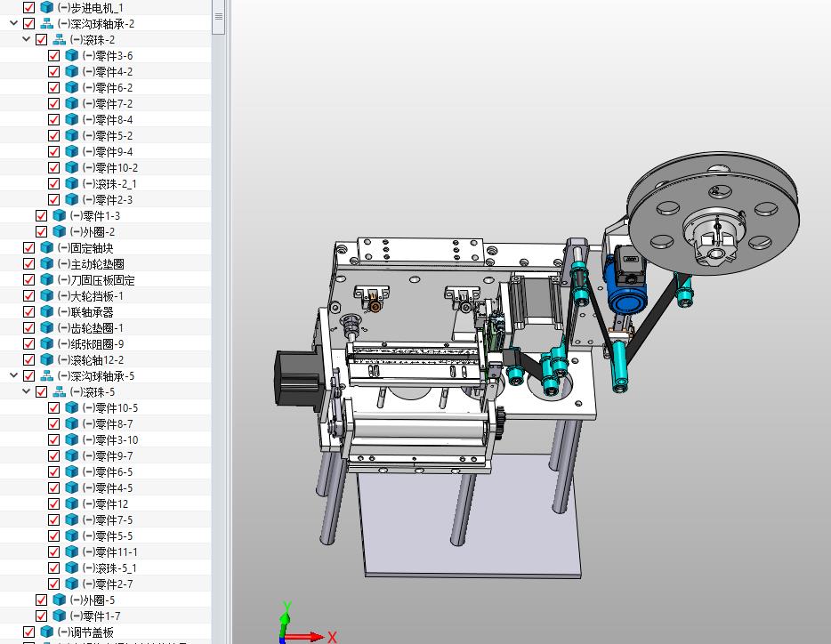
Task: Toggle the 零件8-7 checkbox
Action: (53, 423)
